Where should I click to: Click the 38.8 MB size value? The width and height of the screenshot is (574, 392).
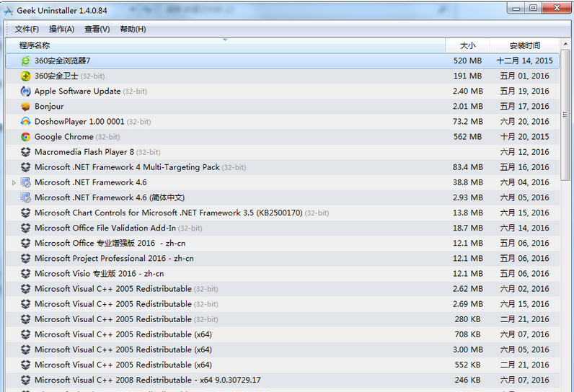coord(467,182)
